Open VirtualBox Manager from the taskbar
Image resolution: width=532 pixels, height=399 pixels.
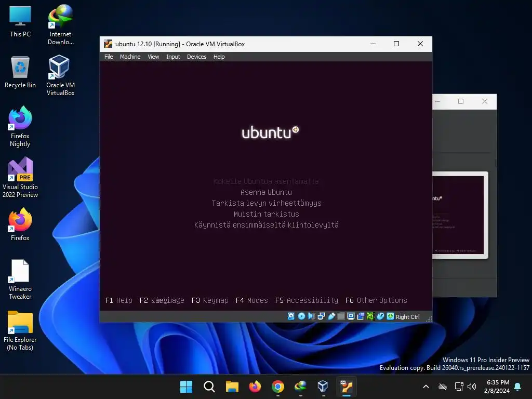click(x=323, y=387)
